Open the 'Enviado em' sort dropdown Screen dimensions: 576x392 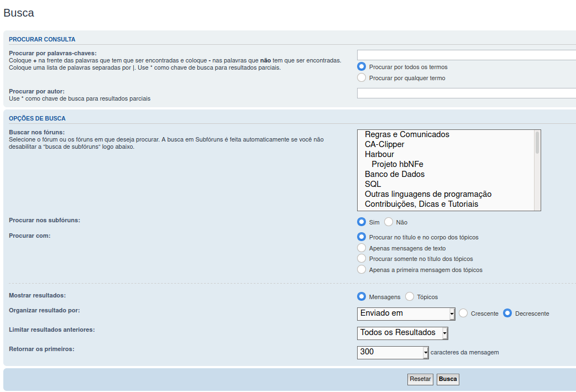pos(406,313)
